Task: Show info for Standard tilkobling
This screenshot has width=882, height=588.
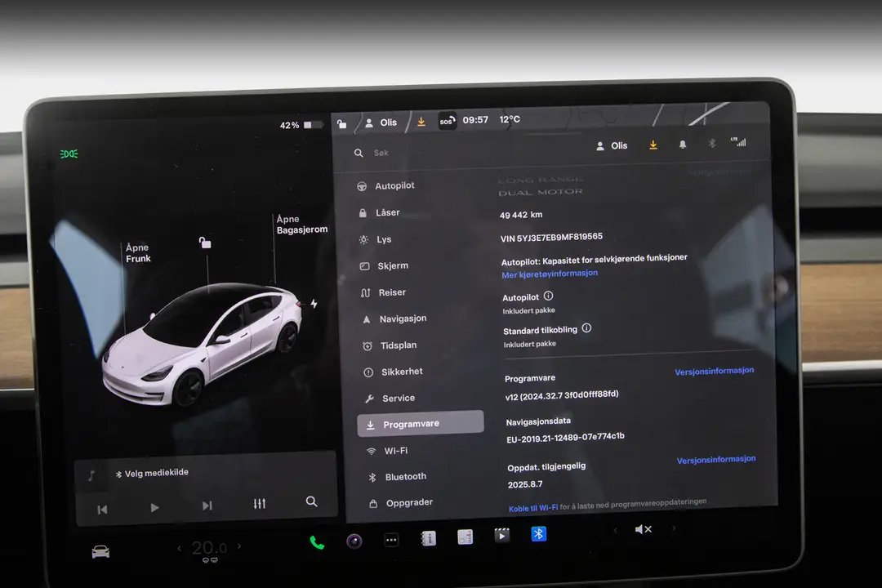Action: pyautogui.click(x=586, y=328)
